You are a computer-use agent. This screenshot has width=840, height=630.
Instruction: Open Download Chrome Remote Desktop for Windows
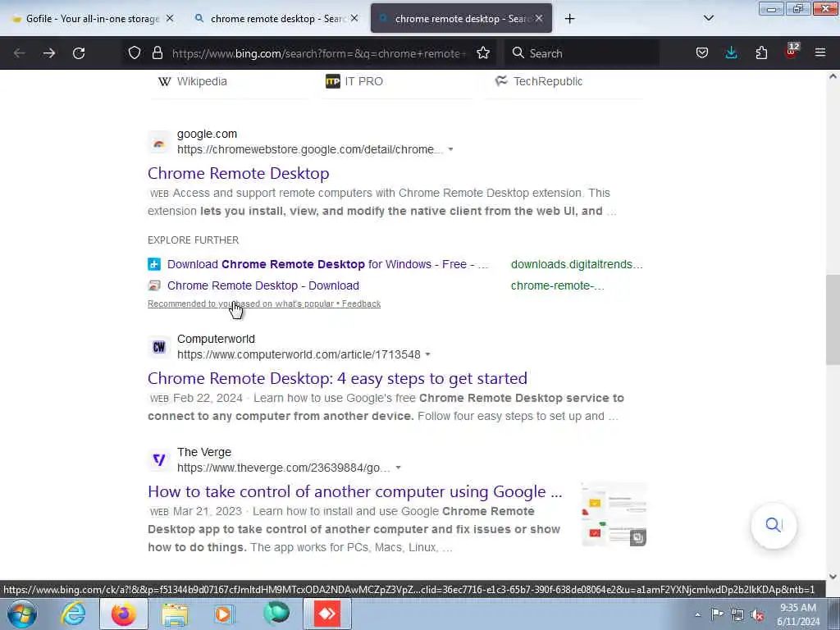click(328, 264)
